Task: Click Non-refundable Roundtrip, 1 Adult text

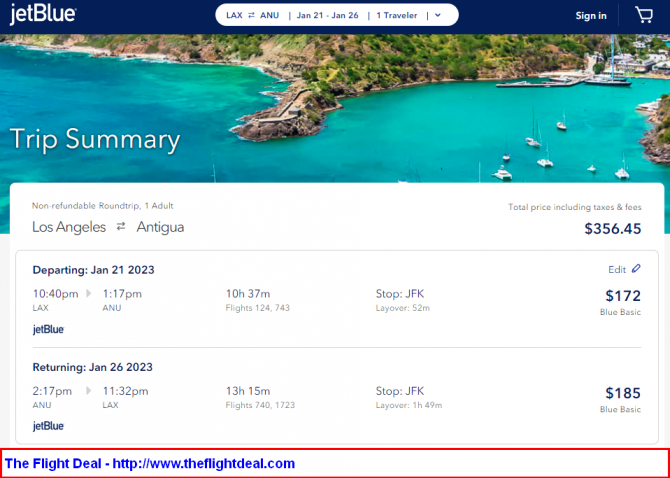Action: tap(103, 206)
